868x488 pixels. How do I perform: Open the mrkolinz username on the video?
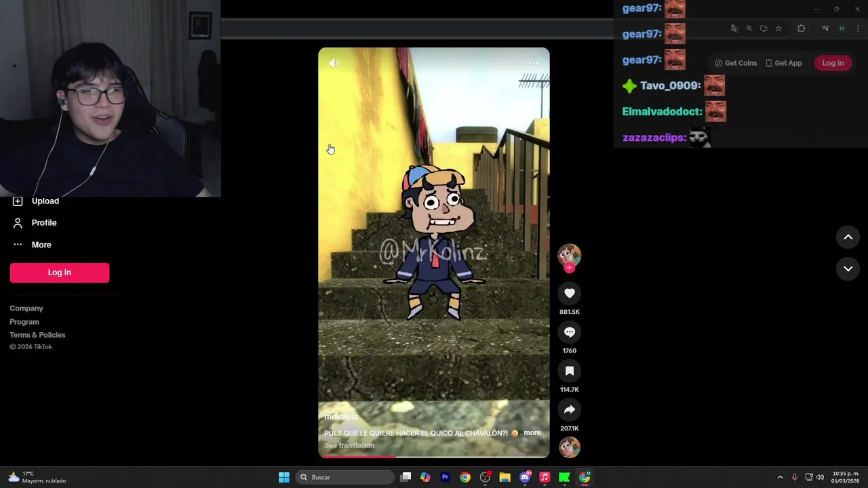(x=341, y=417)
